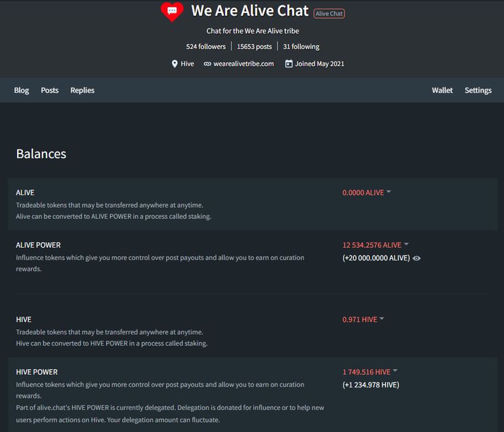Expand the 12 534.2576 ALIVE dropdown arrow

click(x=406, y=244)
